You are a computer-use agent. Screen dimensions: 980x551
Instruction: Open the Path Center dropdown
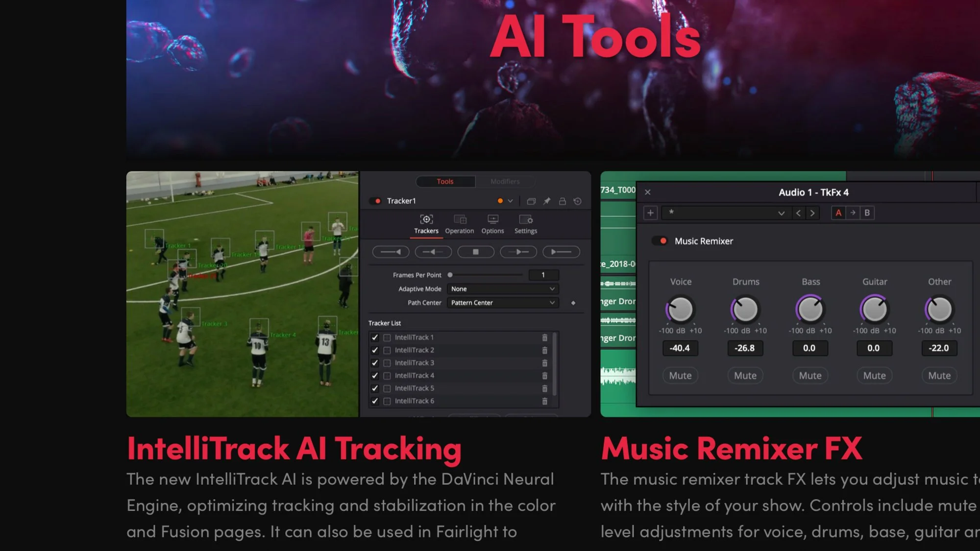click(503, 303)
